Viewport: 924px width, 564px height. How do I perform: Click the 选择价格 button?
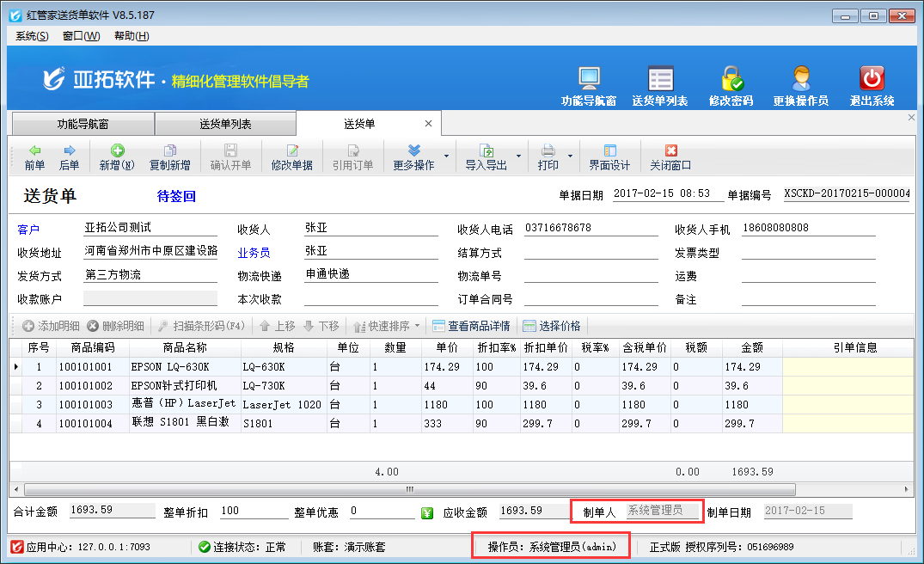551,327
